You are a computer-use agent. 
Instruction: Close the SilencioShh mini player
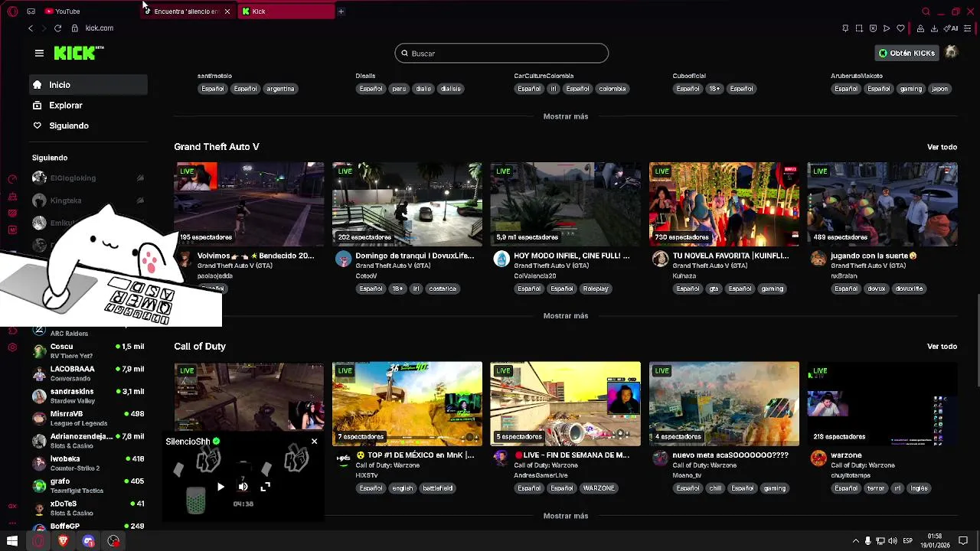click(314, 442)
